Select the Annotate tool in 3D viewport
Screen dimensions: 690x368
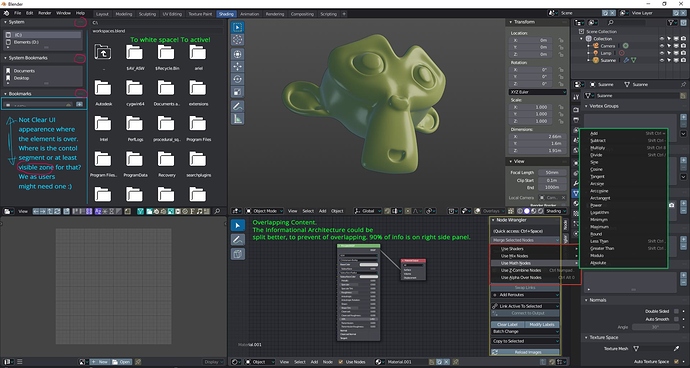(238, 106)
